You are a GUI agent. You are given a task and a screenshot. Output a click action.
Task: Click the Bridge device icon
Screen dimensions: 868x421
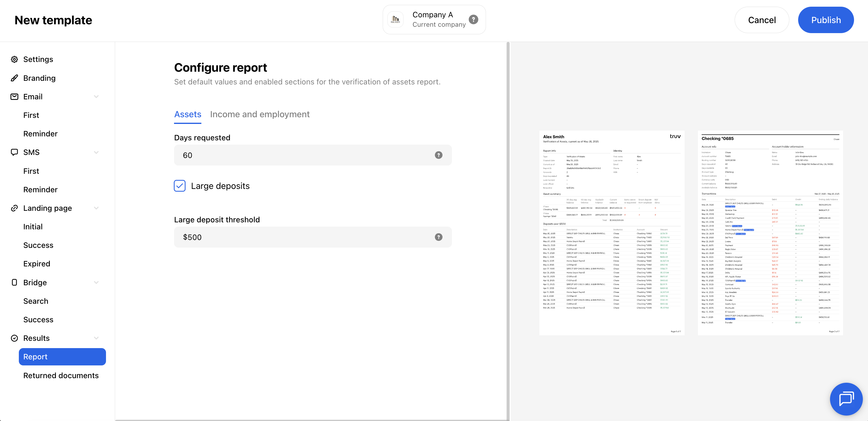point(14,282)
